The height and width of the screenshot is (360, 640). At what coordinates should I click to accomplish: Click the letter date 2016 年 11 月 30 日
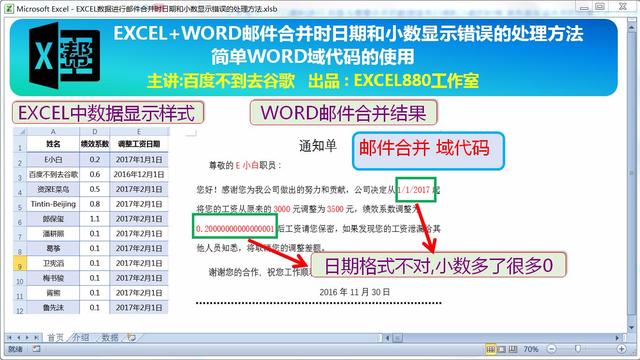point(354,292)
